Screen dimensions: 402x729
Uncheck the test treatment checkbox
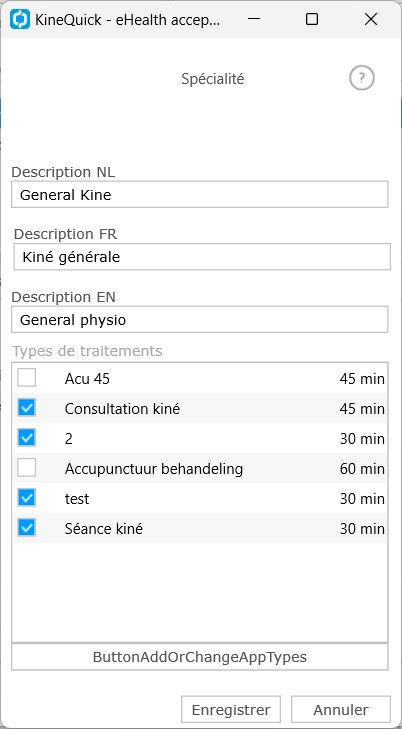pyautogui.click(x=26, y=498)
